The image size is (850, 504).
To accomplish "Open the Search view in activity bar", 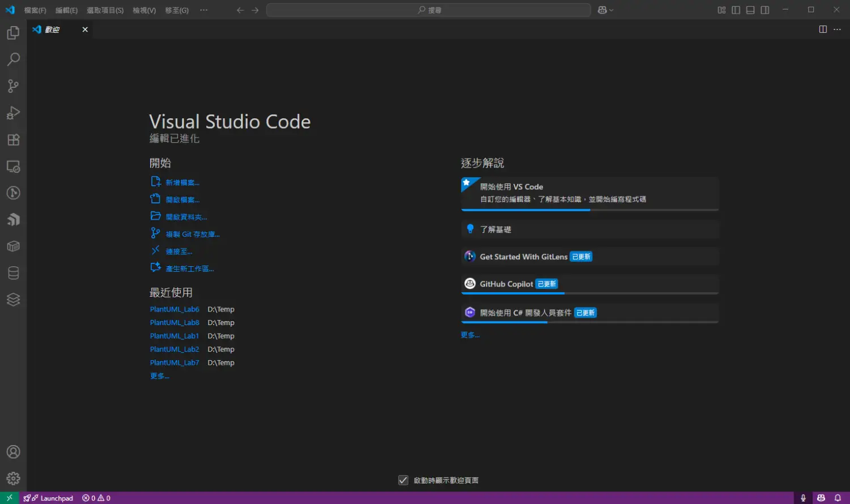I will click(13, 59).
